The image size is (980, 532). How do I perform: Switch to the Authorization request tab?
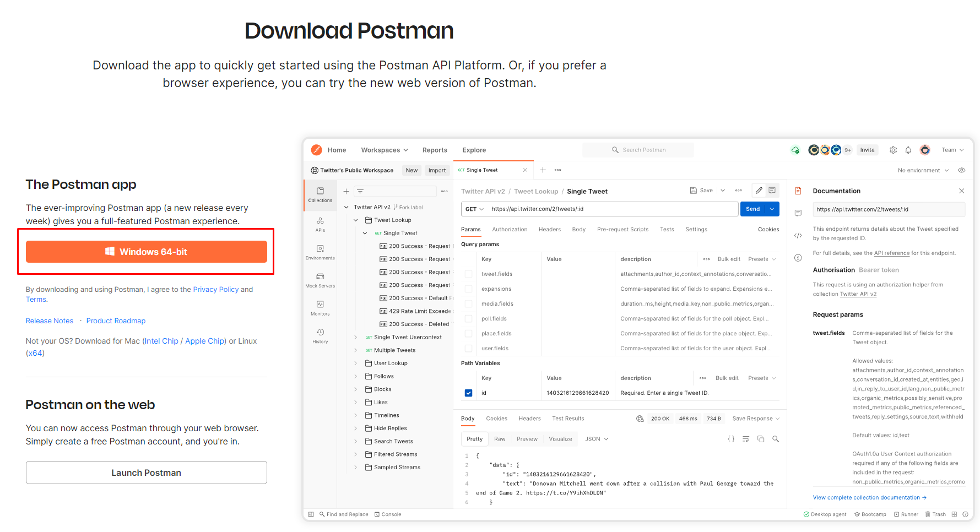(510, 229)
